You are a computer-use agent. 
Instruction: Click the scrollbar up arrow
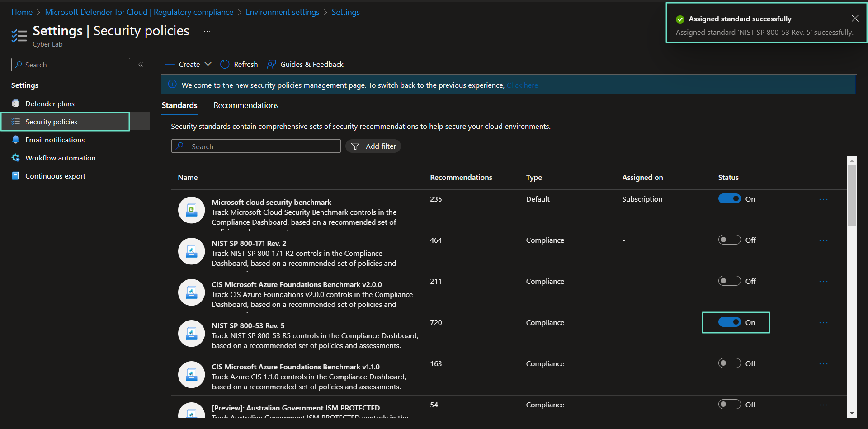pos(852,160)
